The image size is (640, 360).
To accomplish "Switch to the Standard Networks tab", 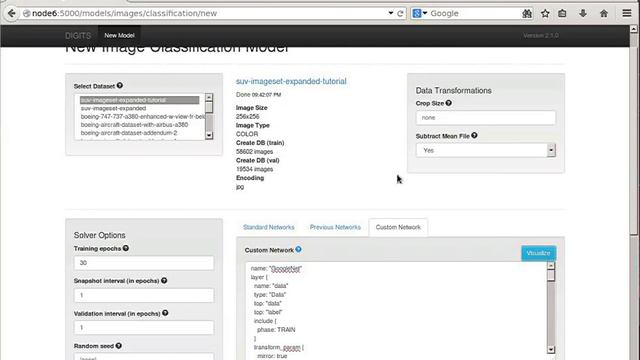I will click(x=269, y=227).
